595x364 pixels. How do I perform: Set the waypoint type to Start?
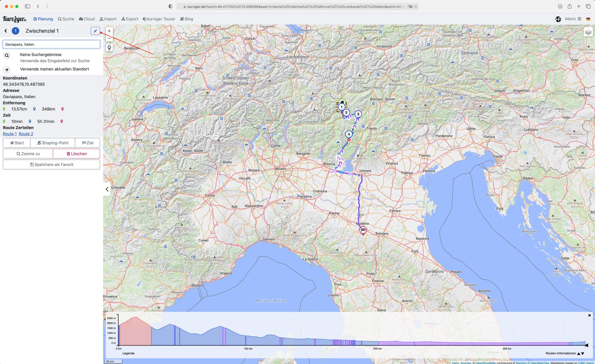[x=17, y=143]
